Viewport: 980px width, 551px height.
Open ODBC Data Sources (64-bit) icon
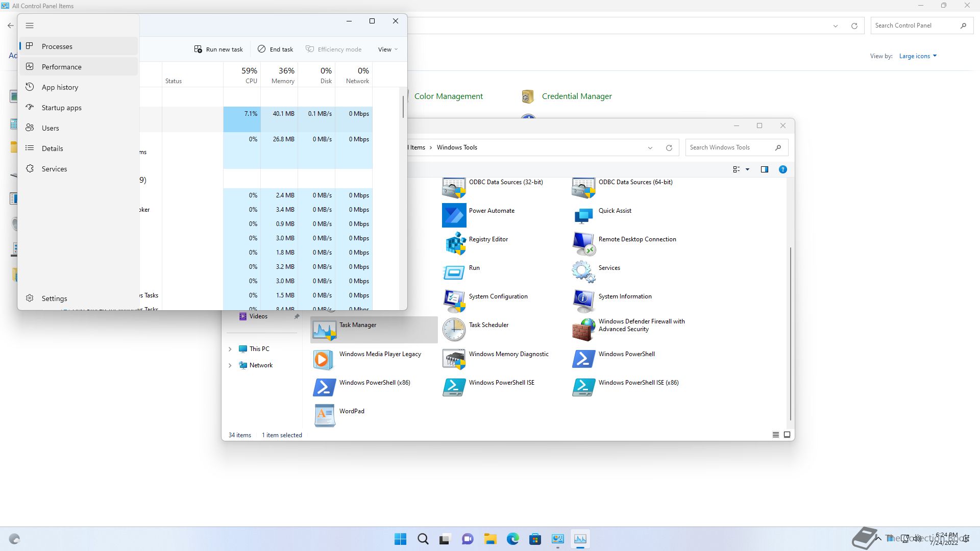tap(583, 187)
